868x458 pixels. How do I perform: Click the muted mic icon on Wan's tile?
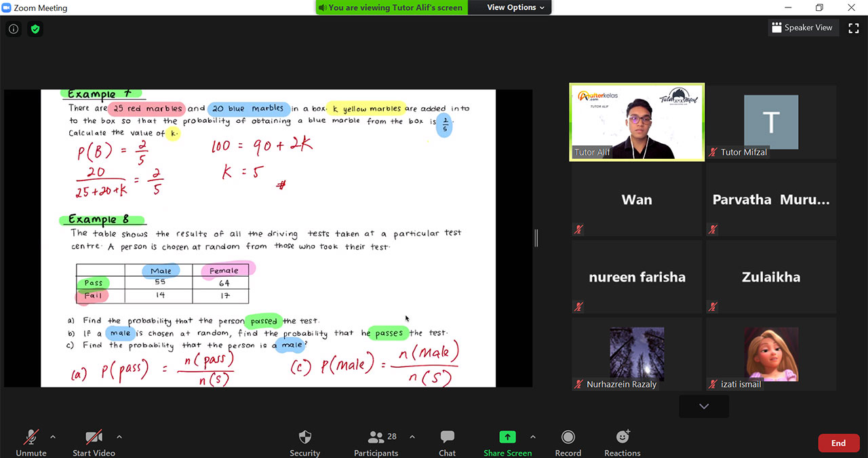[x=578, y=230]
